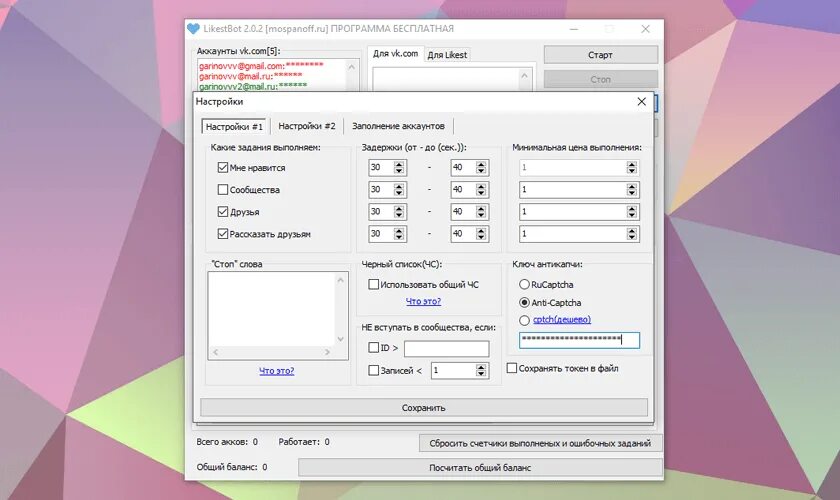Image resolution: width=840 pixels, height=500 pixels.
Task: Open the 'cptch(дешево)' link
Action: pyautogui.click(x=561, y=319)
